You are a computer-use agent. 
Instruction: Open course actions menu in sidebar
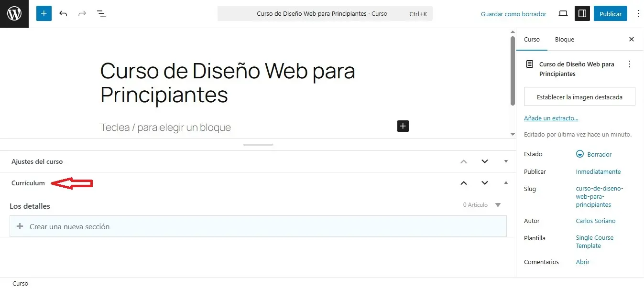pos(629,64)
